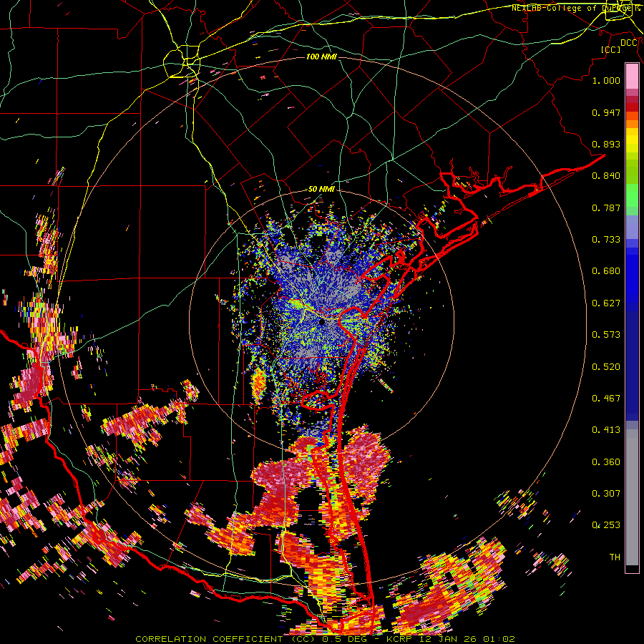Click the gray lower segment of color bar

632,497
